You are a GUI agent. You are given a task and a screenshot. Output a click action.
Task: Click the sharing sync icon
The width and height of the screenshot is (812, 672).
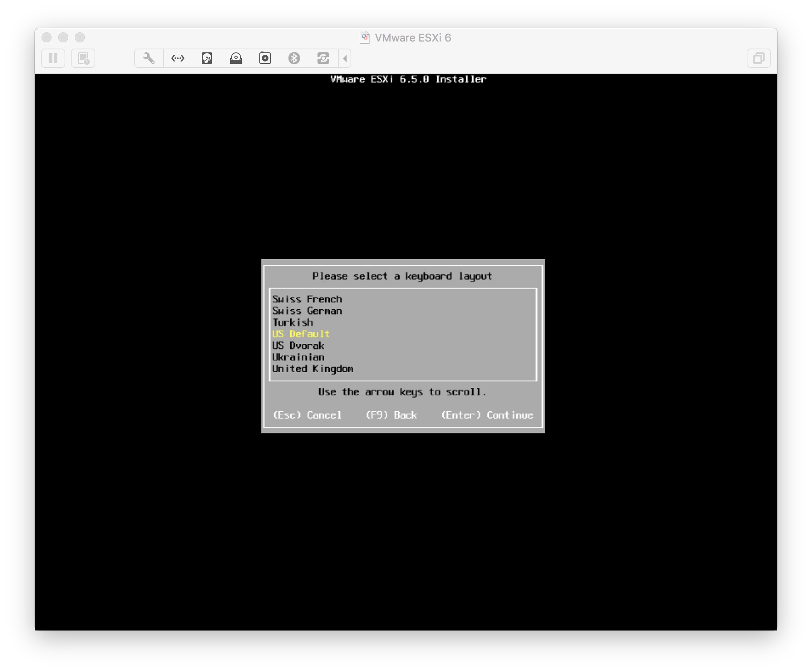tap(323, 58)
